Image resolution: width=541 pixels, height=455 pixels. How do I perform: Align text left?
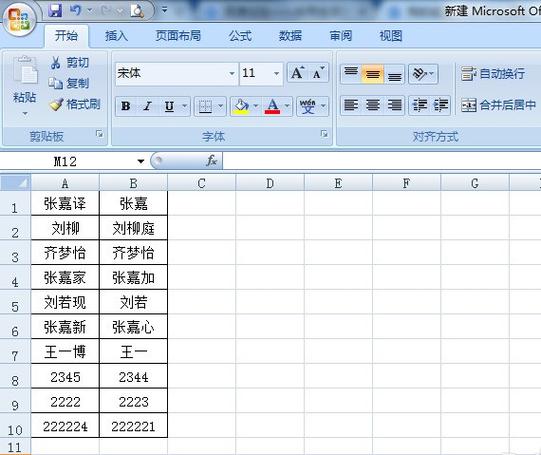[351, 105]
